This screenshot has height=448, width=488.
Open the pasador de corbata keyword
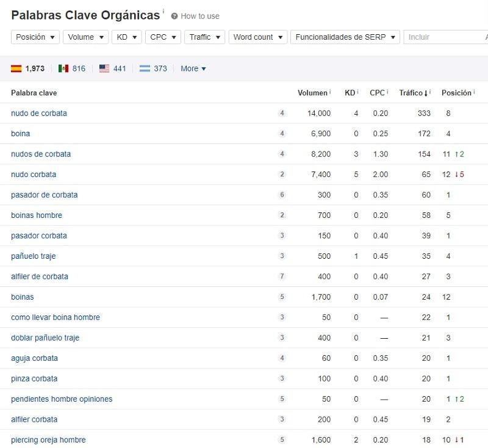[45, 195]
